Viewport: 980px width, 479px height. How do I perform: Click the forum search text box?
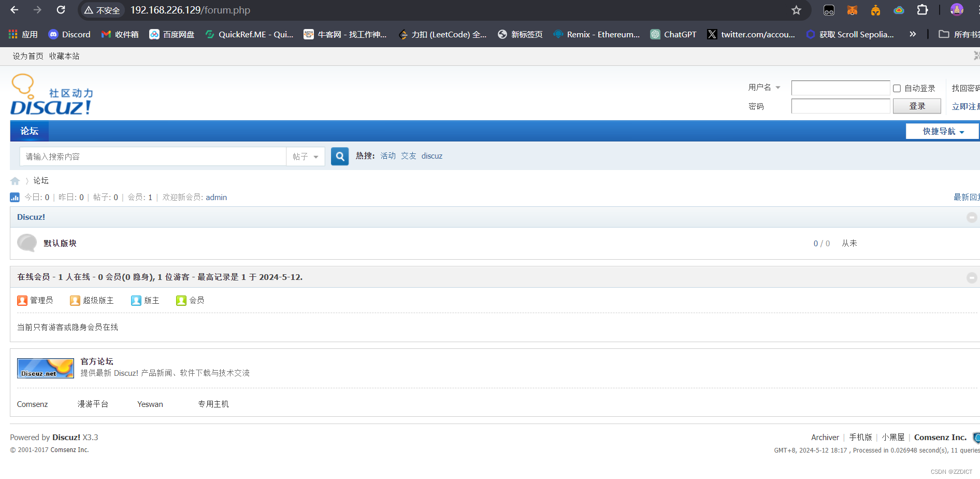(x=153, y=157)
